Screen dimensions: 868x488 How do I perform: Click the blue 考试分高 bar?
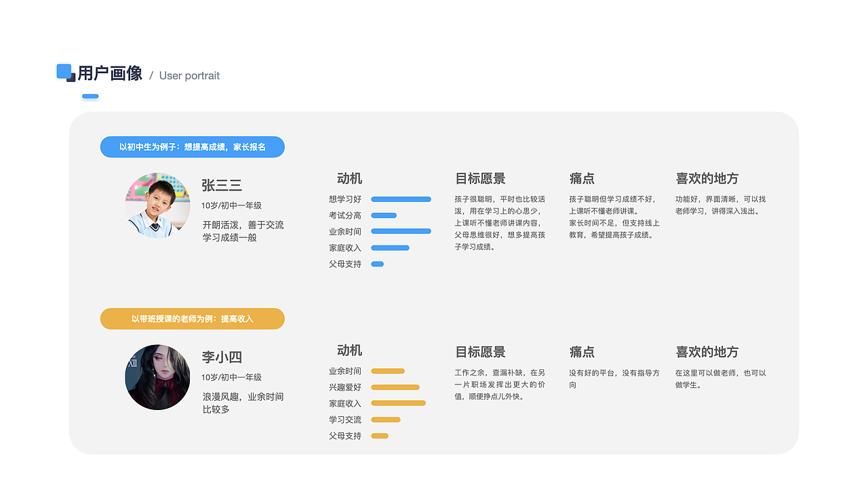click(x=384, y=216)
